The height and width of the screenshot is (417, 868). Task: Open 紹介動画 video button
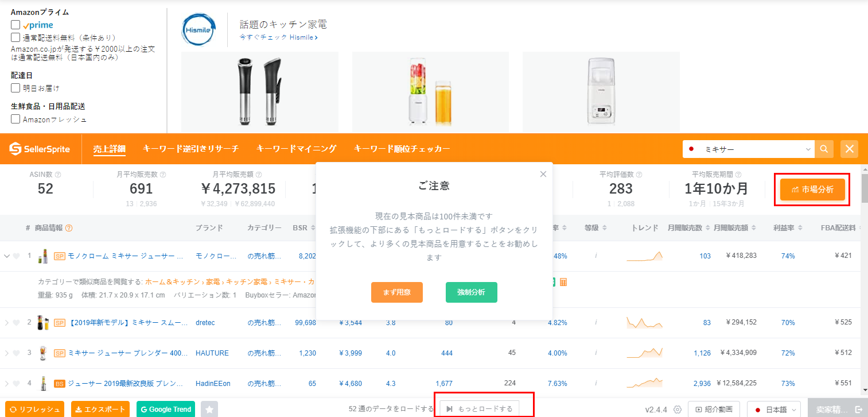[714, 410]
